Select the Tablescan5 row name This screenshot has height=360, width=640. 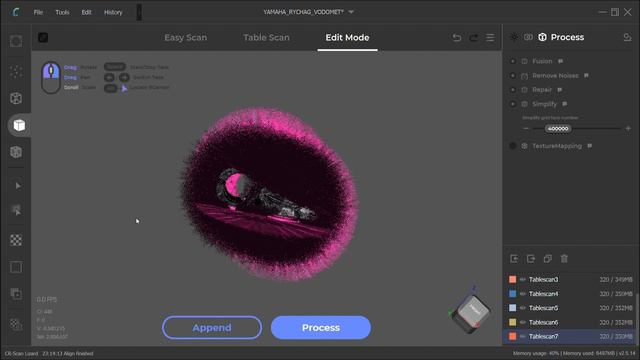tap(543, 308)
